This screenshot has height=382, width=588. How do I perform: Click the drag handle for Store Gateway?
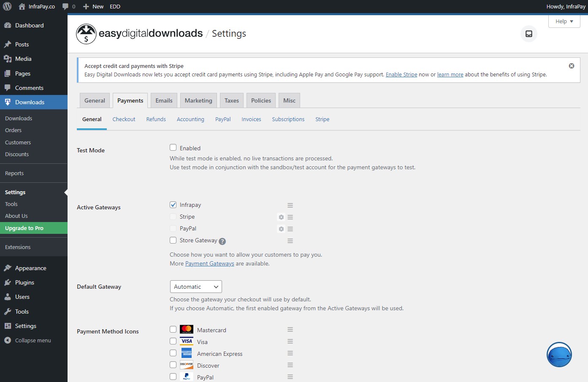(x=290, y=241)
